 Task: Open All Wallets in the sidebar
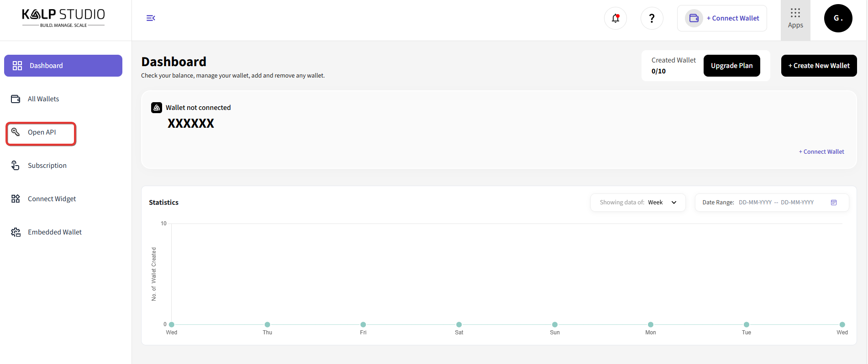click(x=43, y=99)
